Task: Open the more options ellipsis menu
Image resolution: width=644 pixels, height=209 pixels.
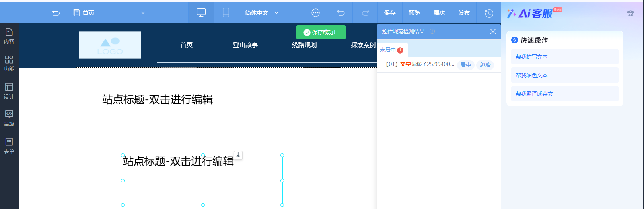Action: 316,13
